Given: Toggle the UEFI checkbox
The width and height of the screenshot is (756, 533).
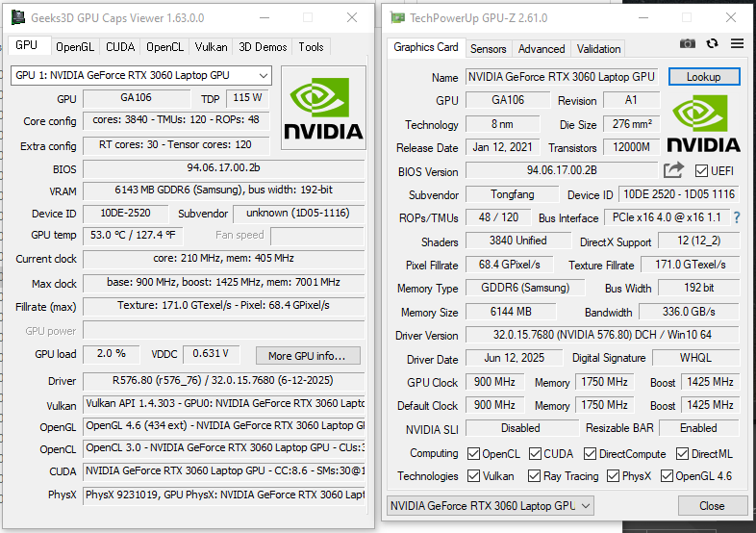Looking at the screenshot, I should tap(701, 170).
